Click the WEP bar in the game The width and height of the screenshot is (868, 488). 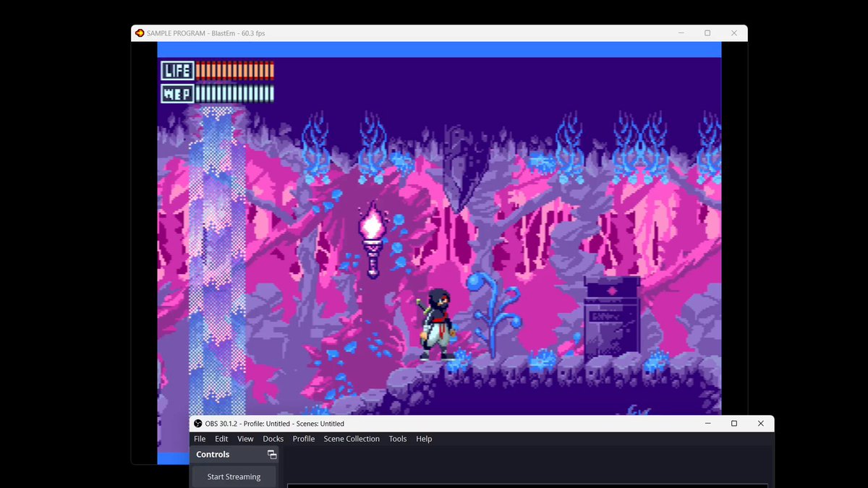pos(218,94)
